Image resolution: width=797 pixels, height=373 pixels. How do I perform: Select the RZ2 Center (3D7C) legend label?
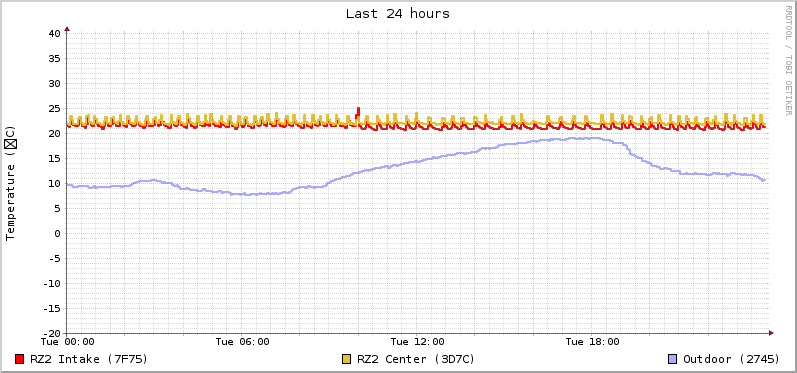pyautogui.click(x=416, y=359)
